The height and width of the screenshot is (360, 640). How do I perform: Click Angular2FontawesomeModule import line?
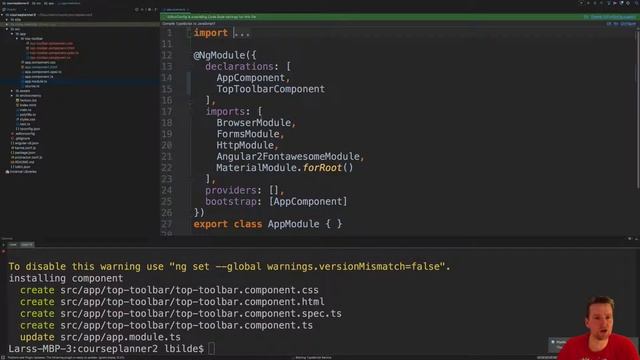click(x=290, y=156)
